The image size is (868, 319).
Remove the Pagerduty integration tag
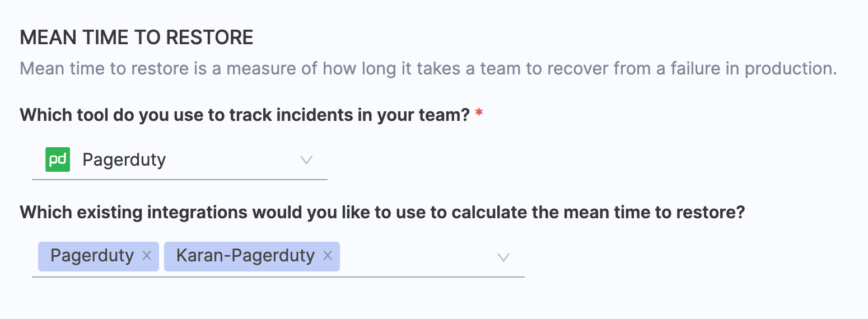(x=147, y=256)
